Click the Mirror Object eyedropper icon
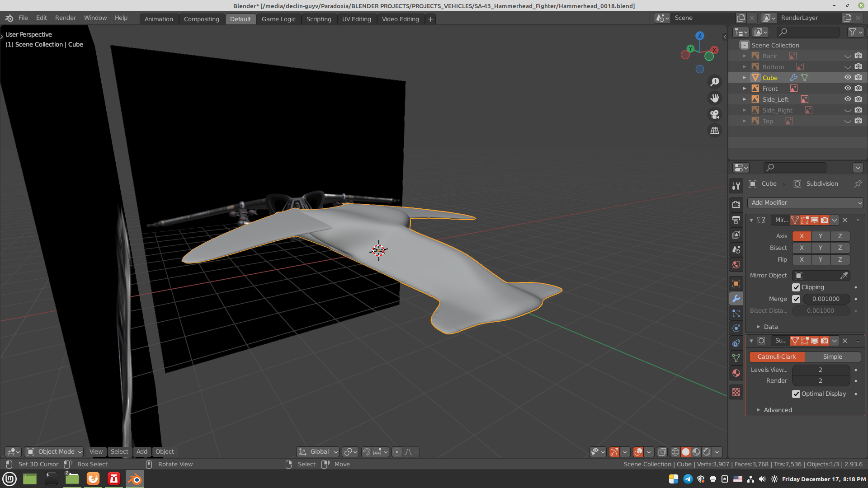Viewport: 868px width, 488px height. point(844,276)
